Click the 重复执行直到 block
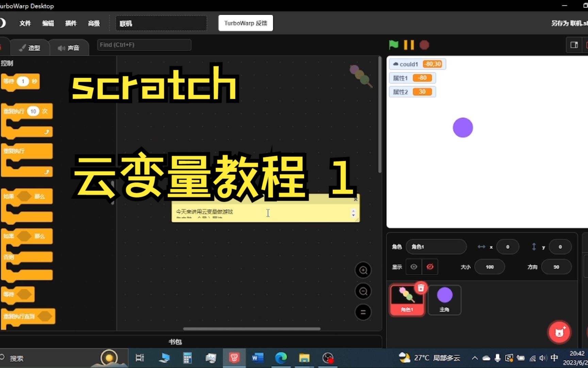This screenshot has width=588, height=368. point(28,317)
